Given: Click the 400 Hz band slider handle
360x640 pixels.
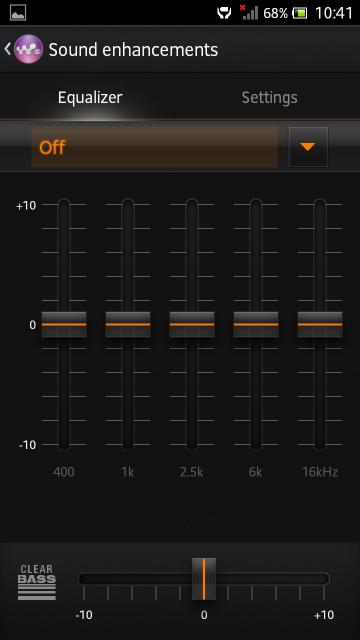Looking at the screenshot, I should (64, 324).
